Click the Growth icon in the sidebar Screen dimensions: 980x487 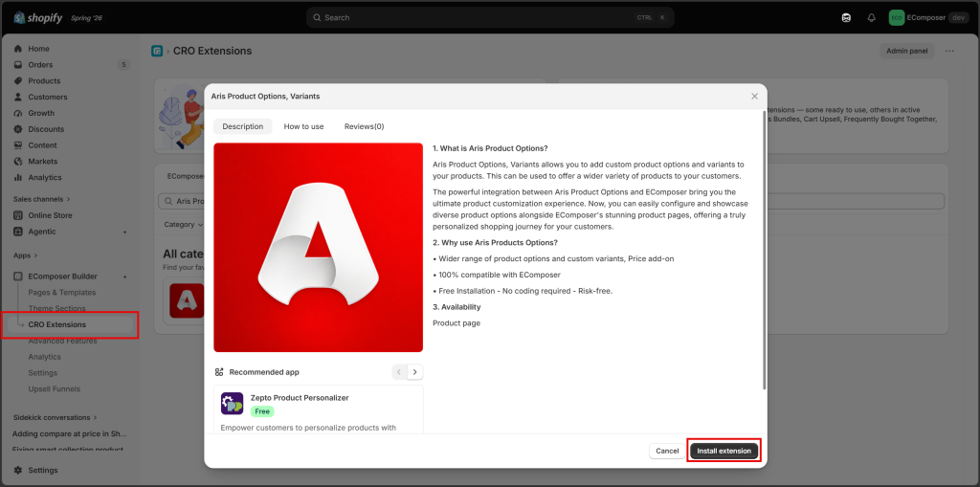tap(17, 113)
